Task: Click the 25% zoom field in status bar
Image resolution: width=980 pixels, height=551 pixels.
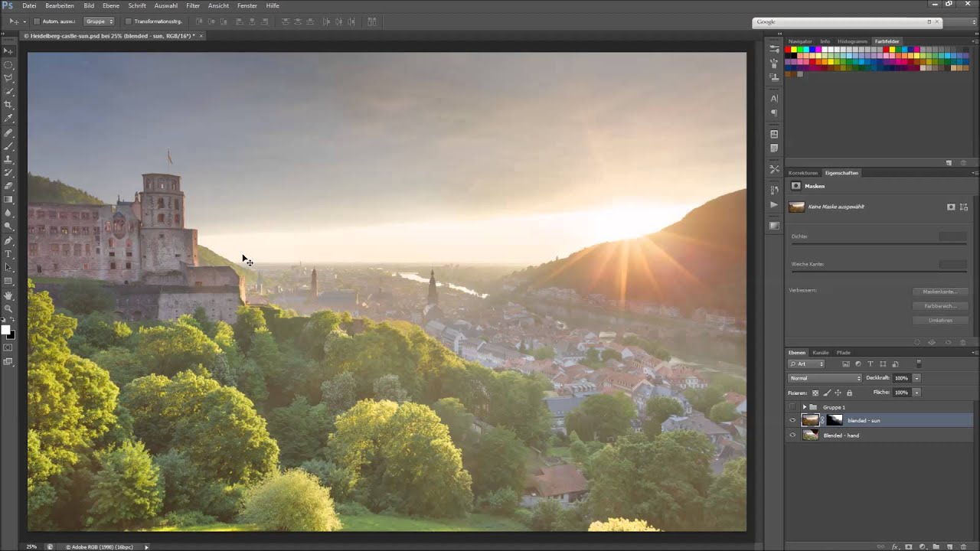Action: tap(31, 546)
